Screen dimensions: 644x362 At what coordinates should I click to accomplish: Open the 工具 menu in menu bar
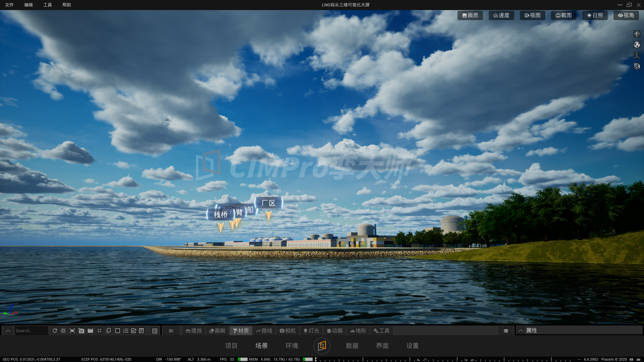pyautogui.click(x=48, y=5)
